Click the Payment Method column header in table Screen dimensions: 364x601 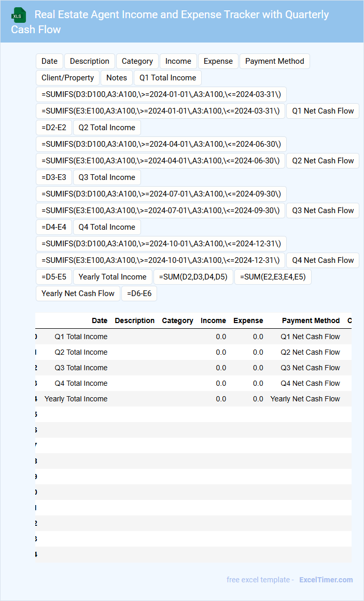(311, 321)
